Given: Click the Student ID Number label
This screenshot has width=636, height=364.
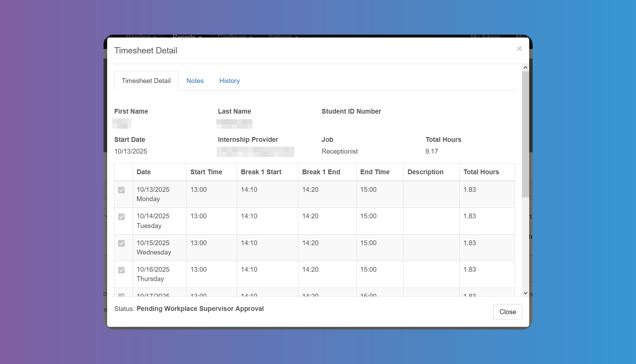Looking at the screenshot, I should tap(351, 111).
